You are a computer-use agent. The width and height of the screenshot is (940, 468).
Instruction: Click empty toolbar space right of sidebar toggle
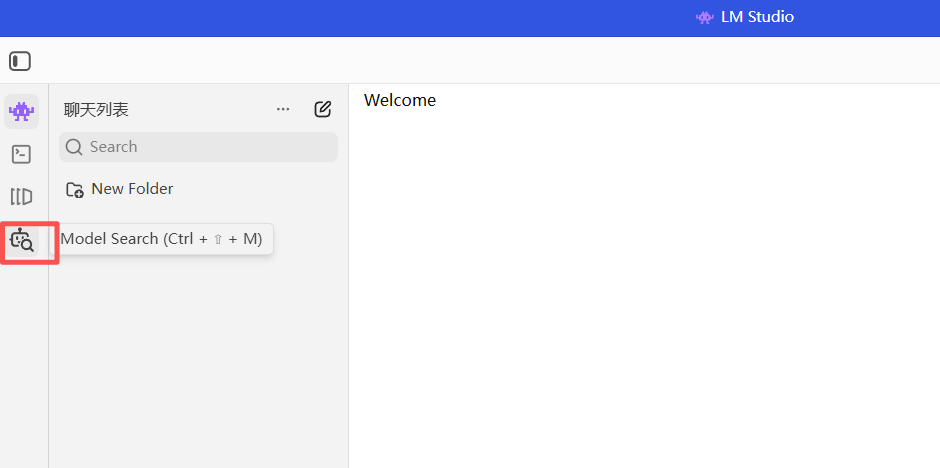[x=480, y=61]
